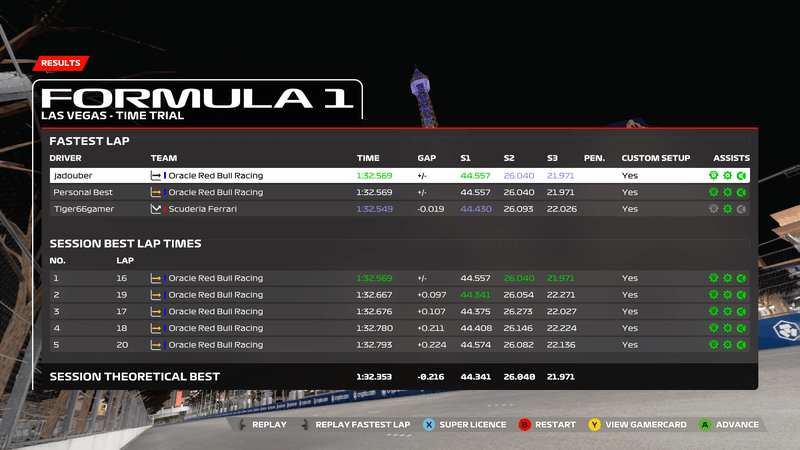Advance to the next screen
The image size is (800, 450).
tap(737, 424)
